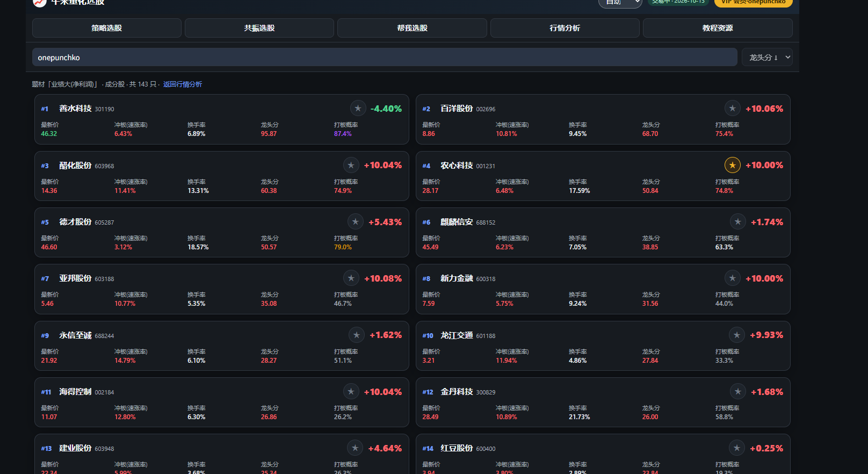This screenshot has height=474, width=868.
Task: Focus the search field containing onepunchko
Action: point(385,57)
